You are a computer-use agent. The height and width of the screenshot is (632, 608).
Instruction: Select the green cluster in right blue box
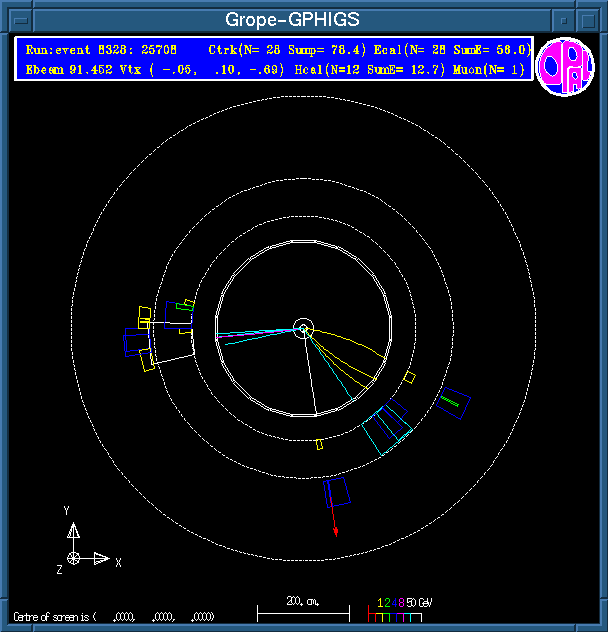[x=451, y=401]
